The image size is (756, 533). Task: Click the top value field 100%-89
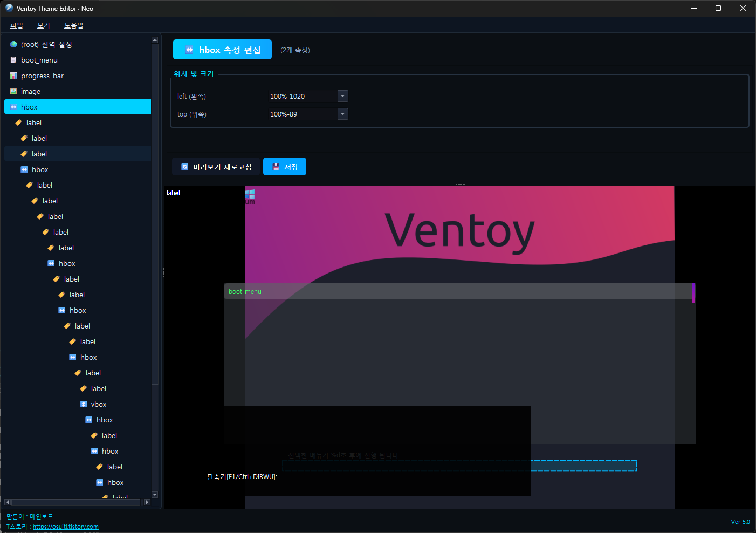coord(303,114)
